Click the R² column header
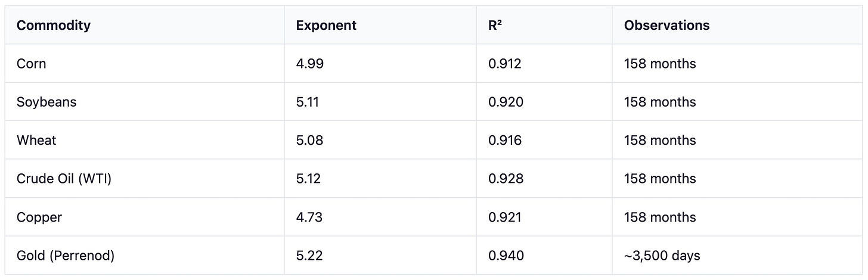 tap(495, 26)
